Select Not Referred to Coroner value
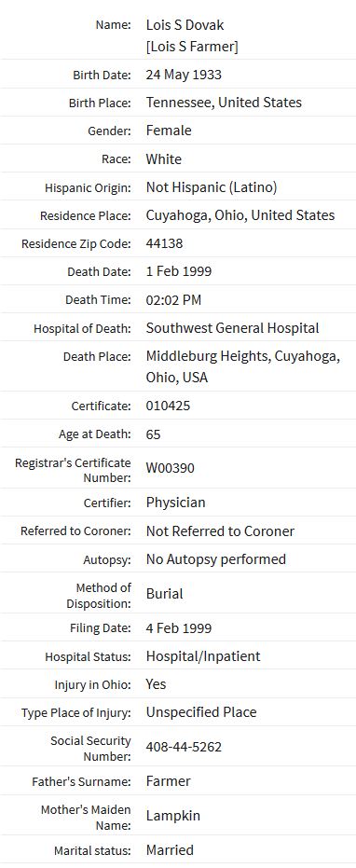This screenshot has width=356, height=868. (220, 531)
